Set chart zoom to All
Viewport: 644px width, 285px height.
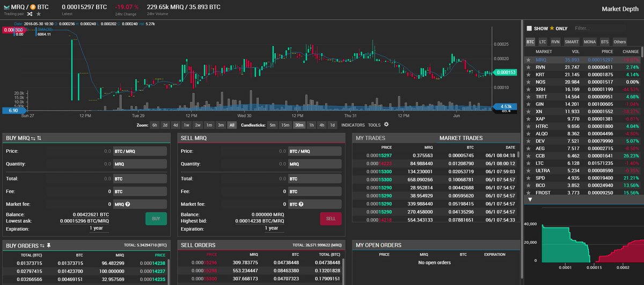[231, 125]
